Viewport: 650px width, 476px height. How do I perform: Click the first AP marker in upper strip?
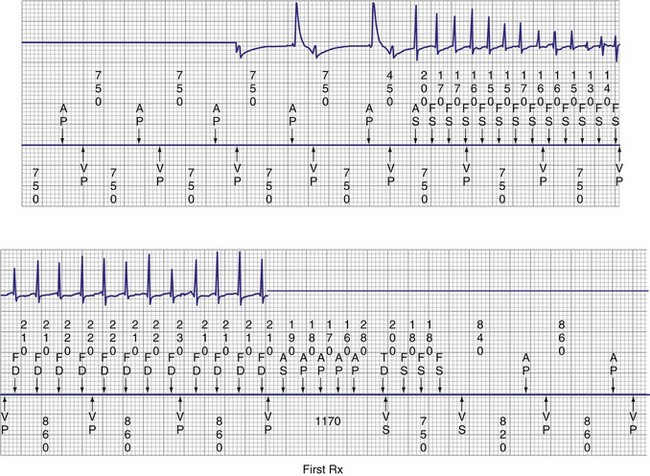pyautogui.click(x=62, y=113)
